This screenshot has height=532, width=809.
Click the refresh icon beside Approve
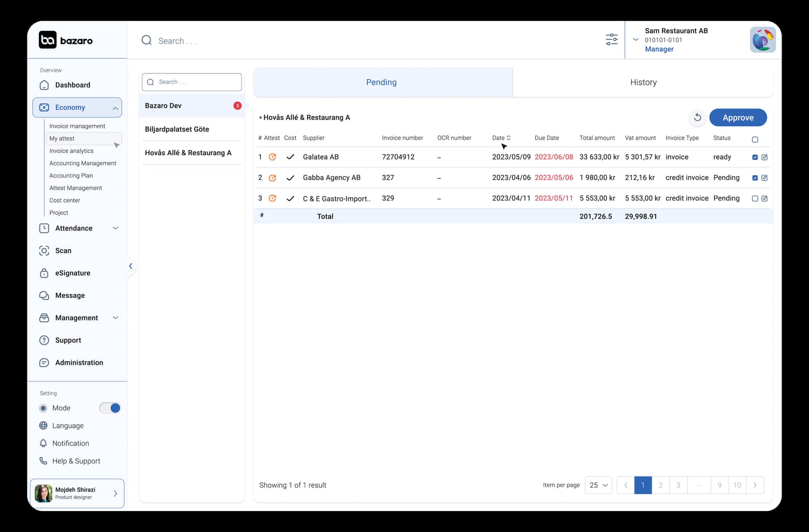point(697,118)
